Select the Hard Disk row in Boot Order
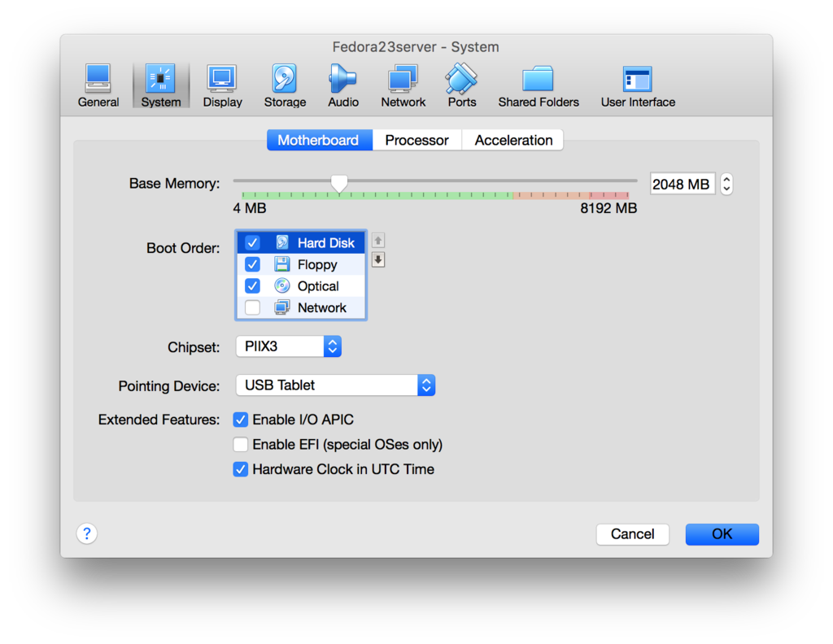Screen dimensions: 833x644 [301, 242]
